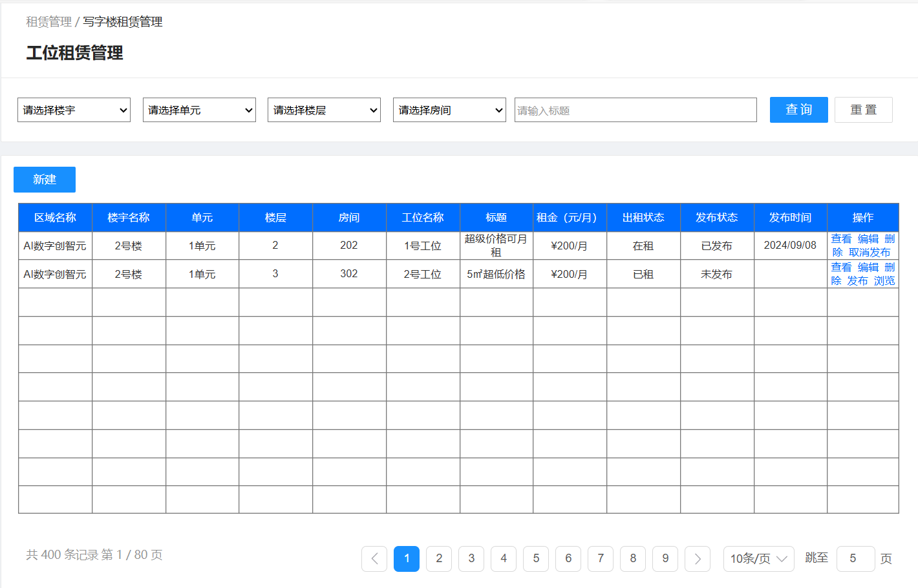Viewport: 918px width, 588px height.
Task: Click the 楼层 column header
Action: pos(275,218)
